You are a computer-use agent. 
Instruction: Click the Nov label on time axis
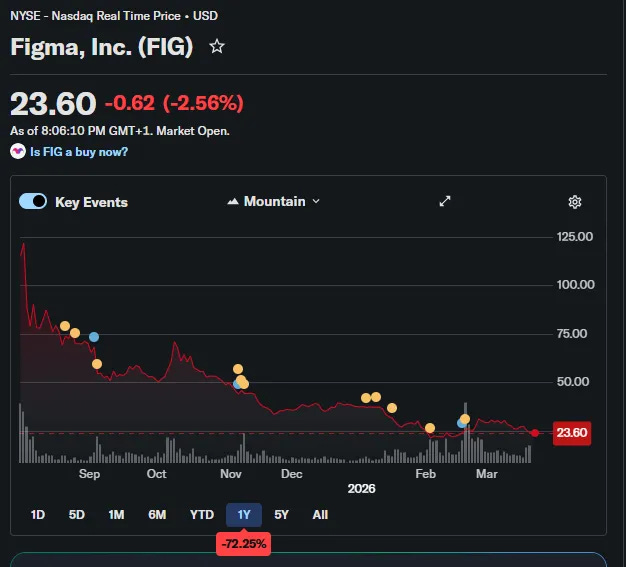click(231, 474)
